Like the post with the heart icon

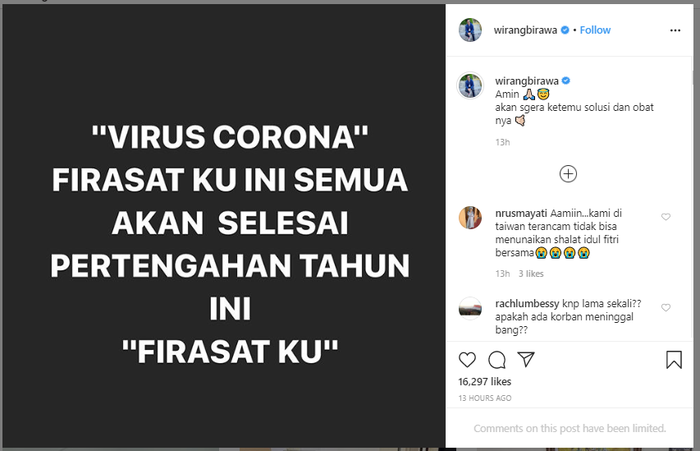click(x=467, y=359)
